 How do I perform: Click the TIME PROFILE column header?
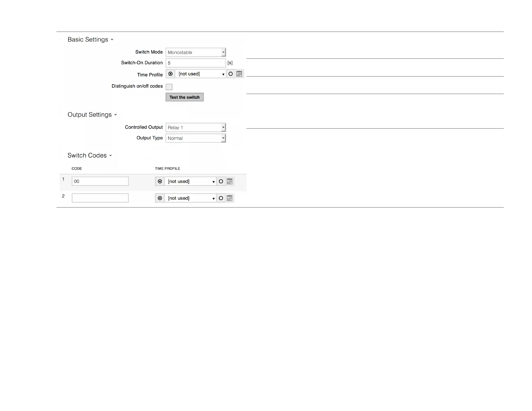coord(168,169)
